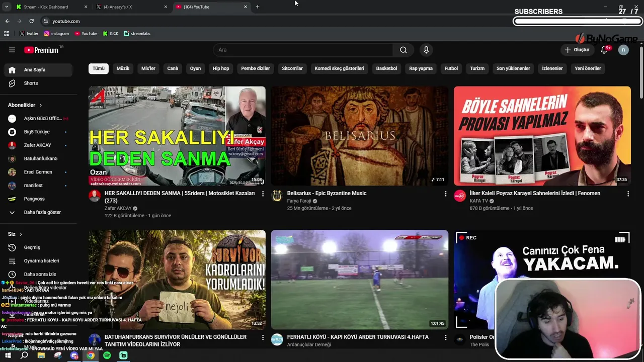The width and height of the screenshot is (644, 362).
Task: Open the Oluştur create menu
Action: [x=577, y=50]
